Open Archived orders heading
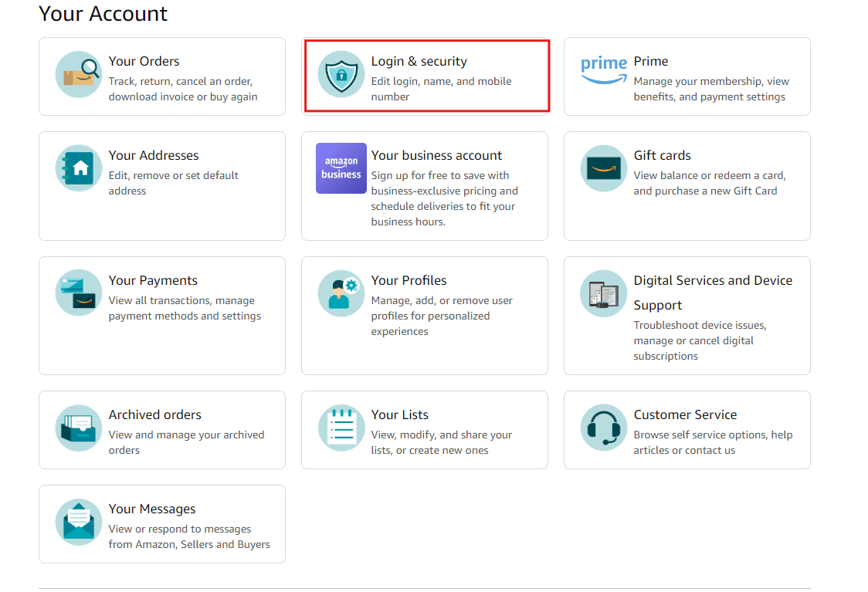 [x=155, y=415]
